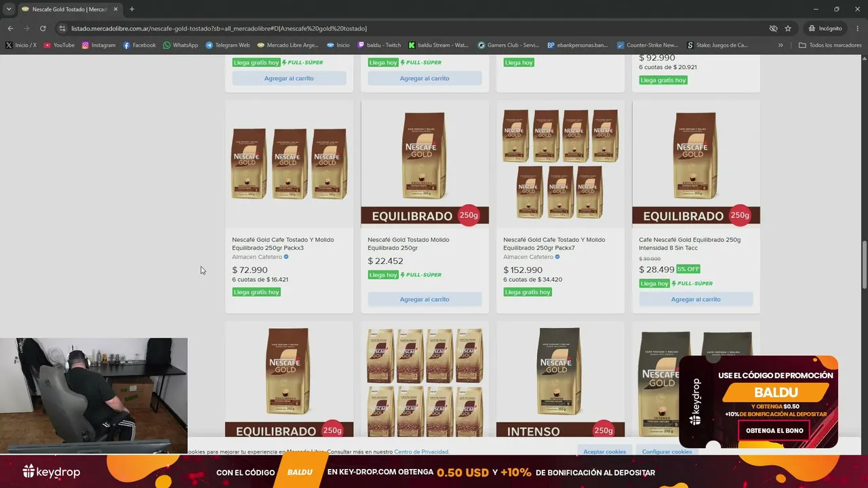Open the YouTube bookmark
This screenshot has height=488, width=868.
coord(59,45)
